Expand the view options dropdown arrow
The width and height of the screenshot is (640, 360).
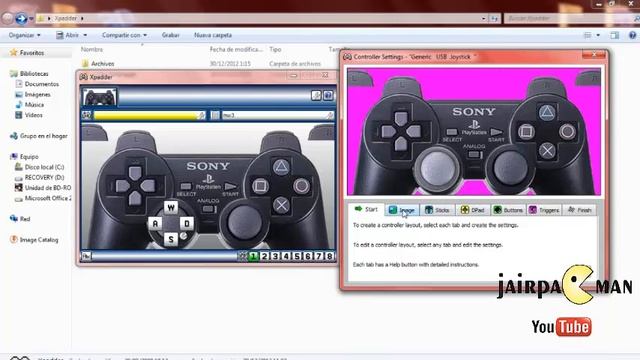click(x=598, y=36)
